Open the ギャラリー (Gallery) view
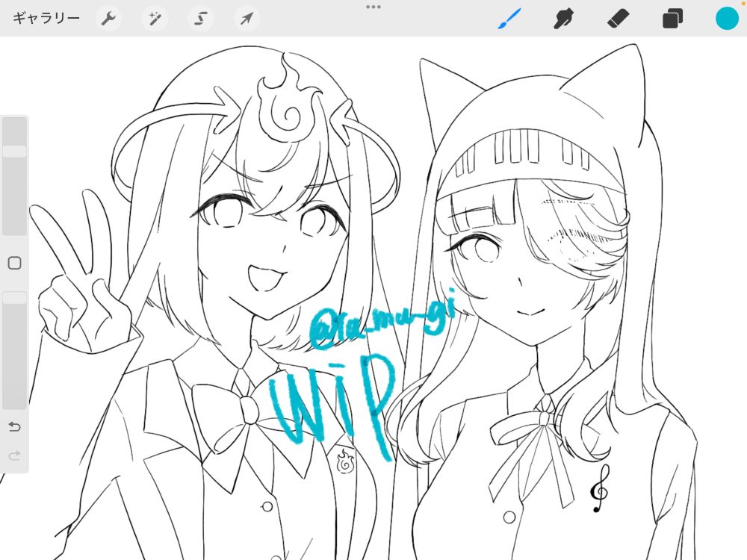The height and width of the screenshot is (560, 747). (46, 19)
